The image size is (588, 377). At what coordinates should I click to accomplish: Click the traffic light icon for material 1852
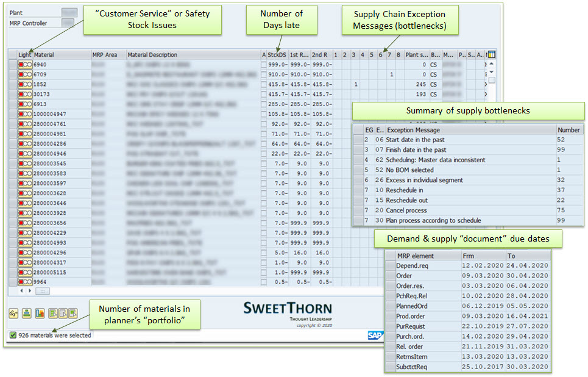pos(25,85)
